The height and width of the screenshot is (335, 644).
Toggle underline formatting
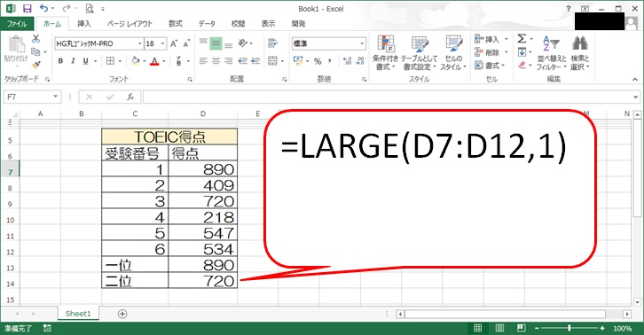(85, 61)
